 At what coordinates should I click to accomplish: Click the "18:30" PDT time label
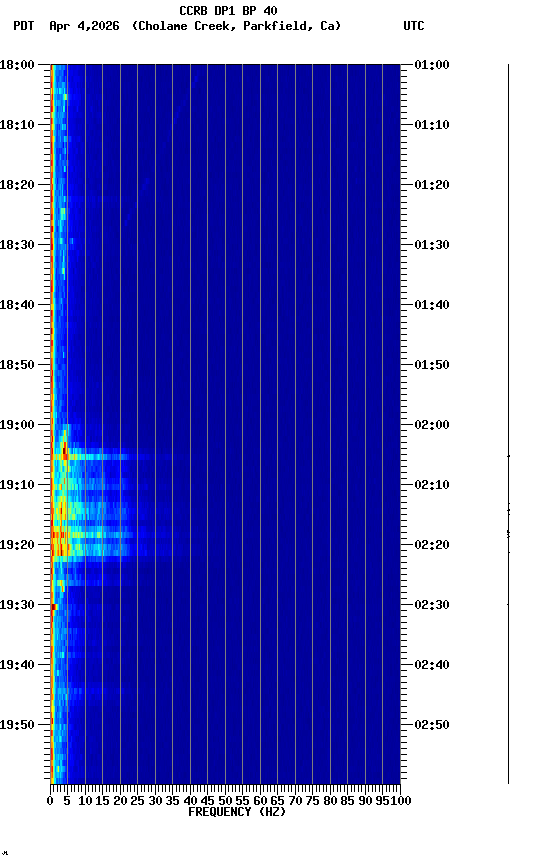(17, 245)
